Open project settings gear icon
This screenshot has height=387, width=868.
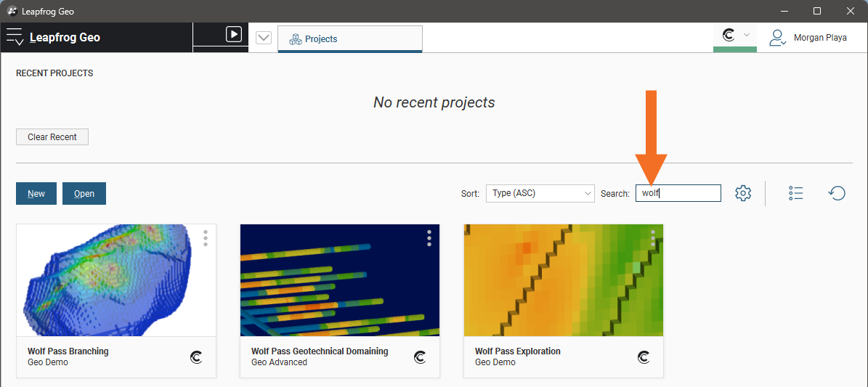742,193
